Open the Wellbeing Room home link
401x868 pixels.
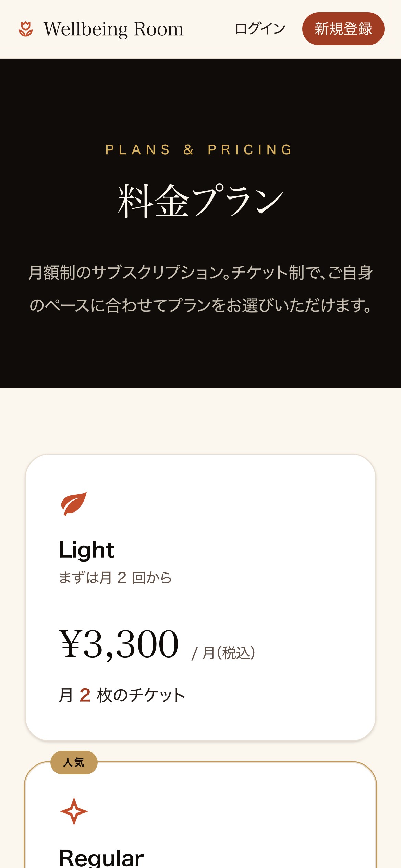(101, 29)
